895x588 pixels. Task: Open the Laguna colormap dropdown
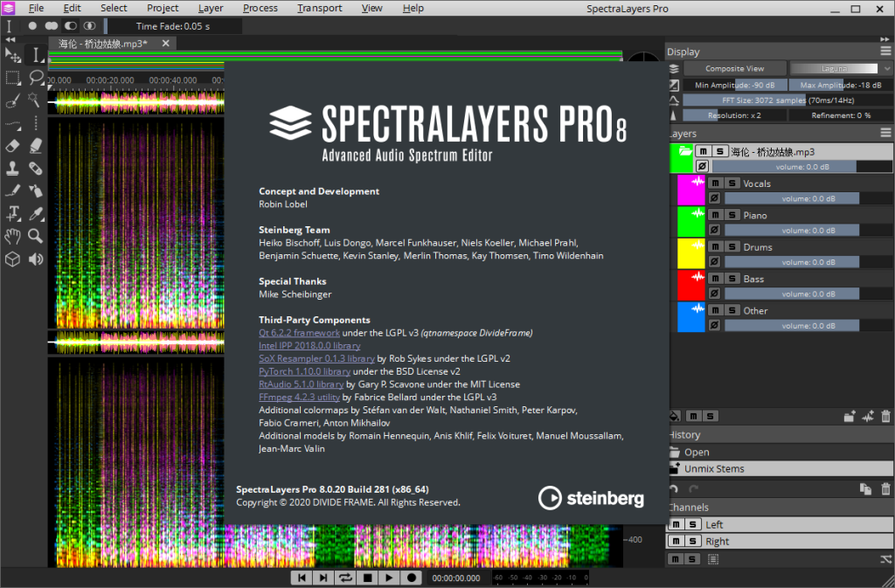[840, 68]
